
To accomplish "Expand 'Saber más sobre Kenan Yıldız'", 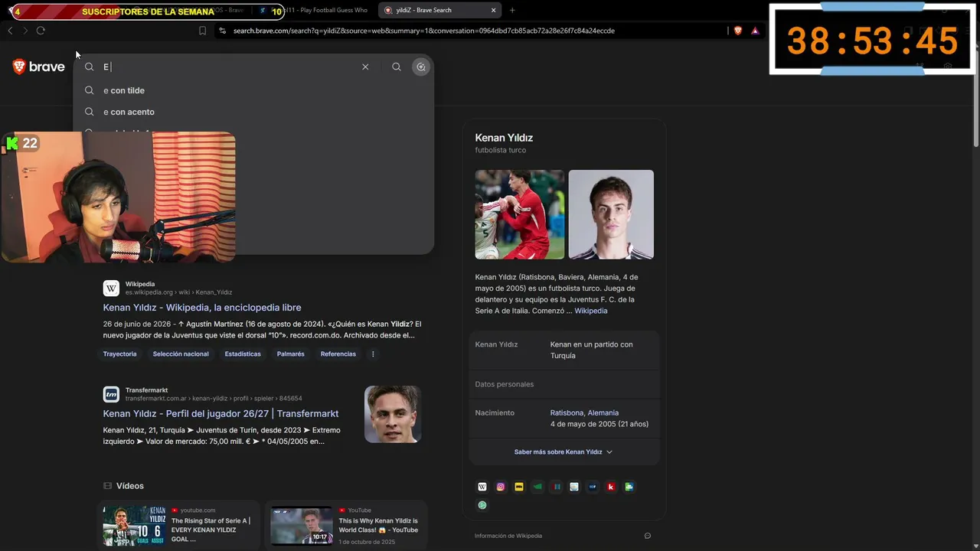I will tap(563, 452).
